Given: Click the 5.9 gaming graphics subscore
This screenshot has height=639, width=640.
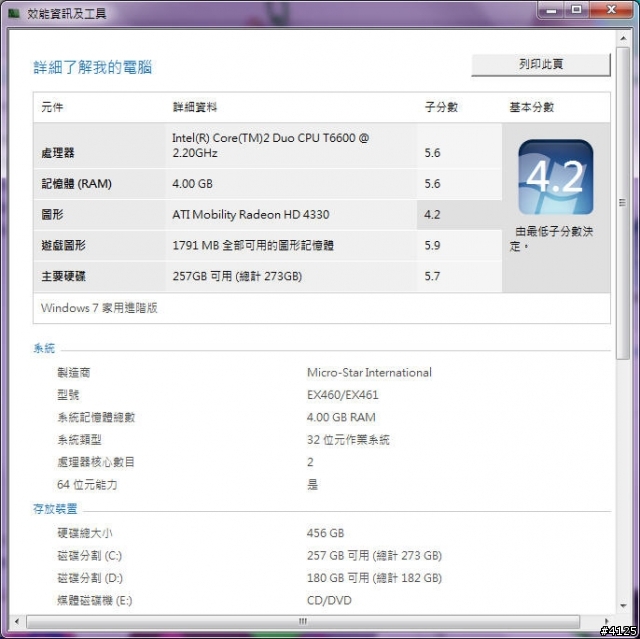Looking at the screenshot, I should coord(432,245).
